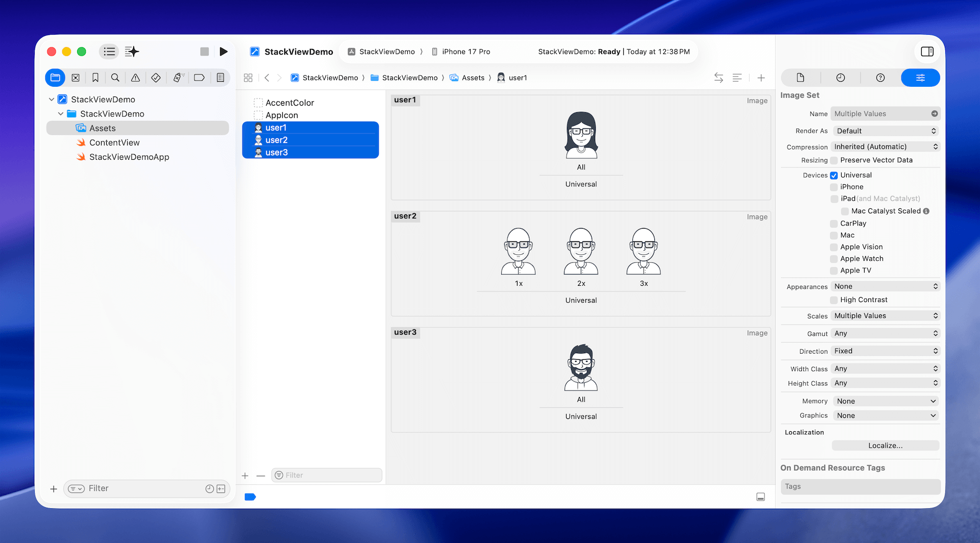980x543 pixels.
Task: Click the add editor plus icon
Action: pyautogui.click(x=761, y=78)
